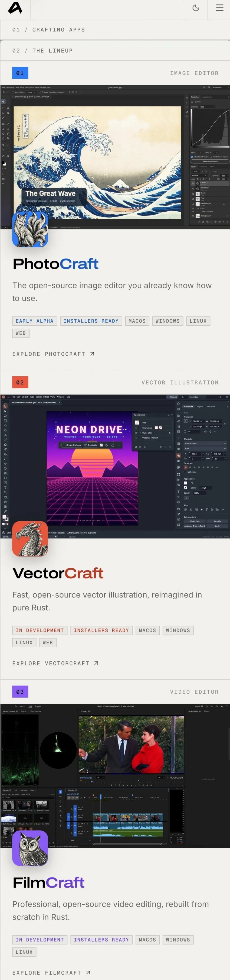Click the FilmCraft owl app icon

[30, 848]
